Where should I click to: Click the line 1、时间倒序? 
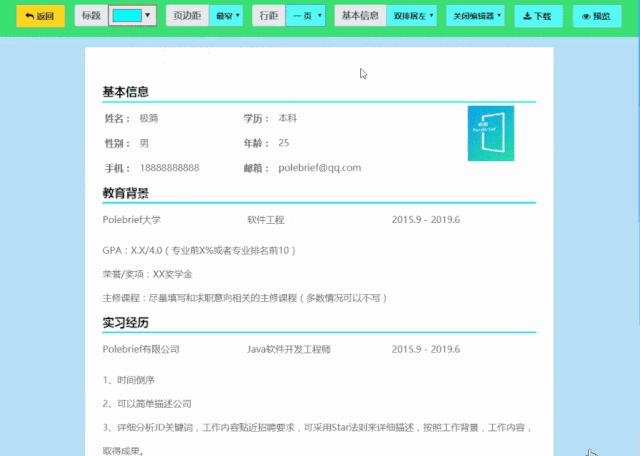[x=129, y=380]
